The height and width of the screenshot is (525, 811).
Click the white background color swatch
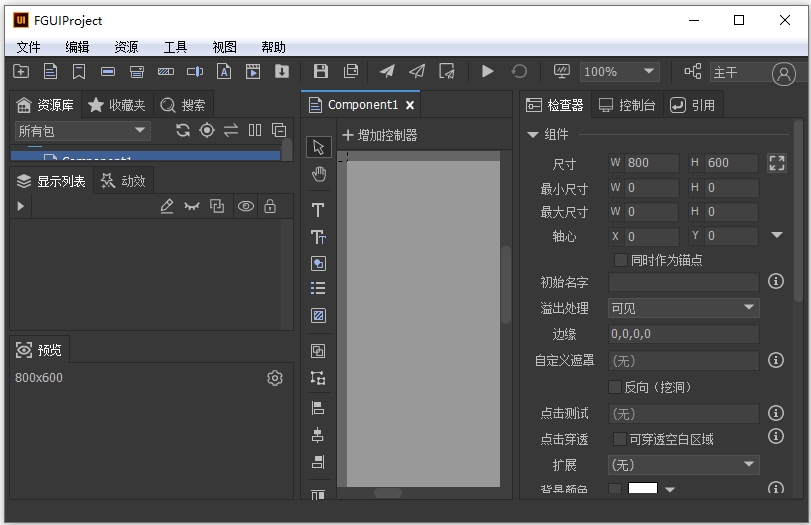coord(642,489)
